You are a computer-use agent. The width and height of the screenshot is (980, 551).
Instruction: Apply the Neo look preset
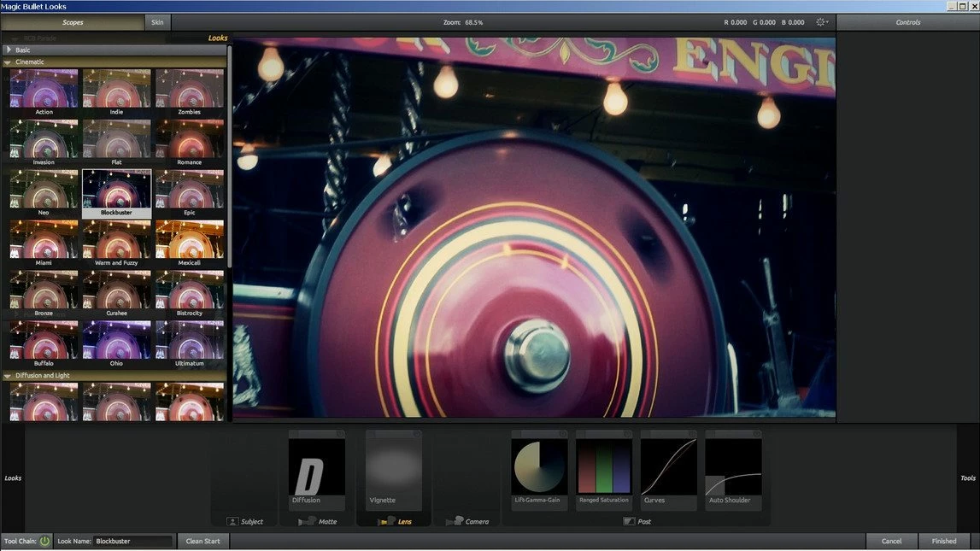click(x=44, y=193)
